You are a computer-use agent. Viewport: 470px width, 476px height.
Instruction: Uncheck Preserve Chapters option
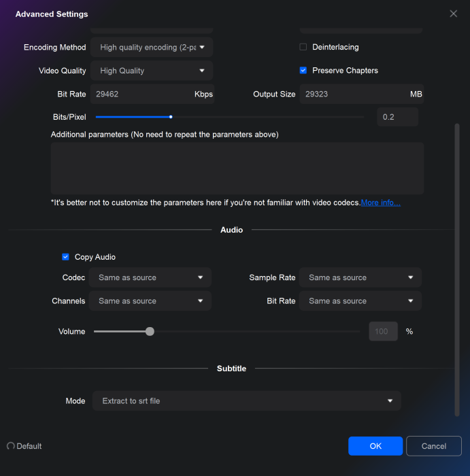(303, 70)
